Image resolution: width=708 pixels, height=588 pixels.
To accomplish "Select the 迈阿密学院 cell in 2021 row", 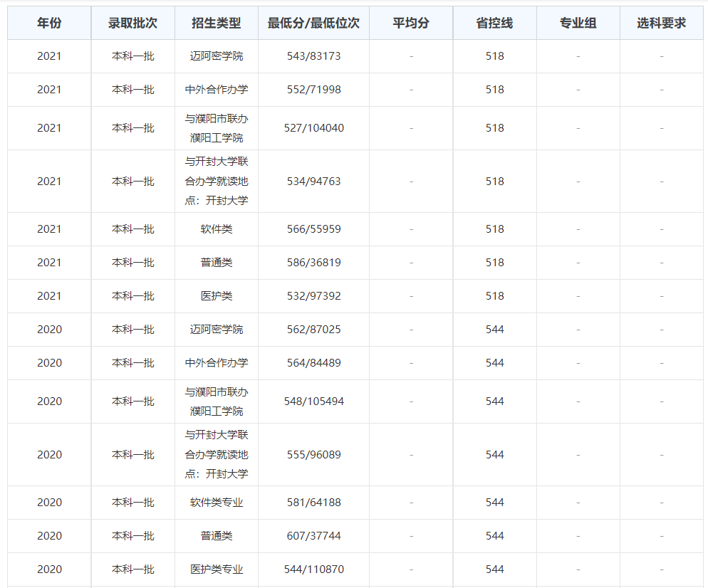I will tap(216, 56).
